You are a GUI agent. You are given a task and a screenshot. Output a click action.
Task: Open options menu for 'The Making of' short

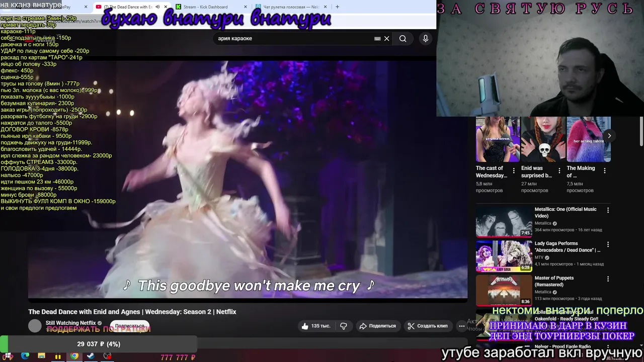(604, 171)
